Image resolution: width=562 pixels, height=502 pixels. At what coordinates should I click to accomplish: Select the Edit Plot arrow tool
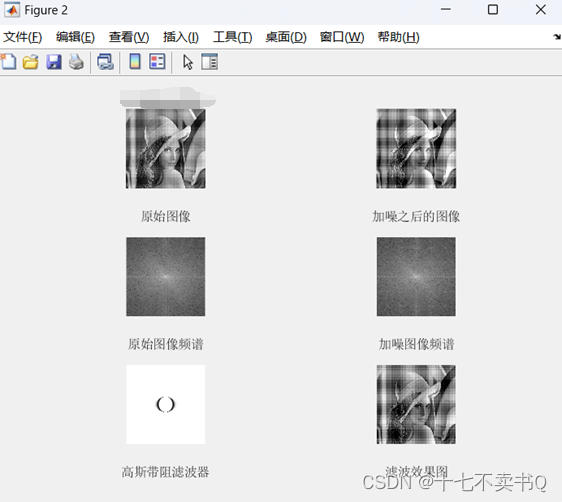[188, 62]
